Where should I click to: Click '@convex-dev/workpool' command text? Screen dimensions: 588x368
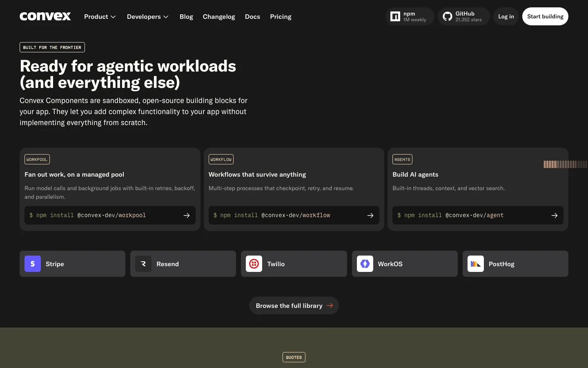(111, 215)
